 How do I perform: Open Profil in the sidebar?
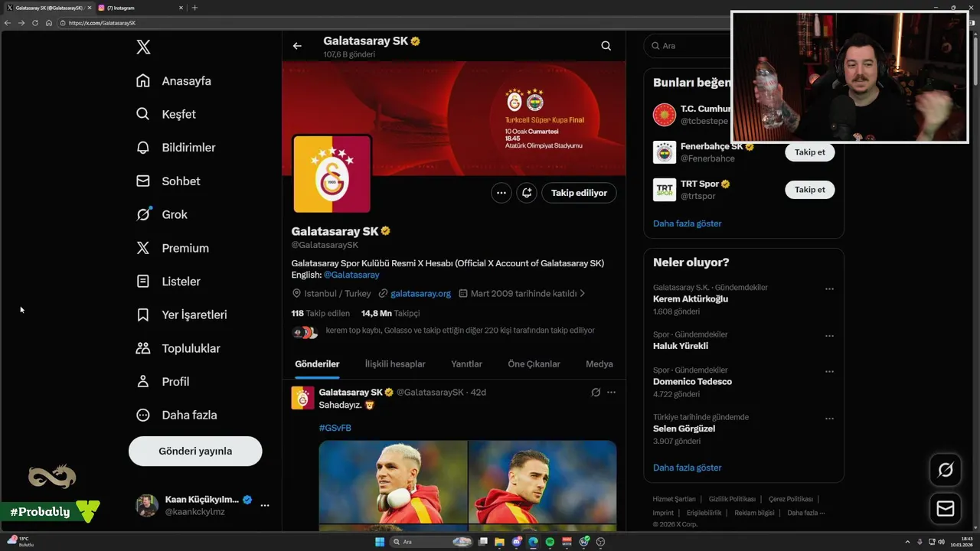click(162, 382)
